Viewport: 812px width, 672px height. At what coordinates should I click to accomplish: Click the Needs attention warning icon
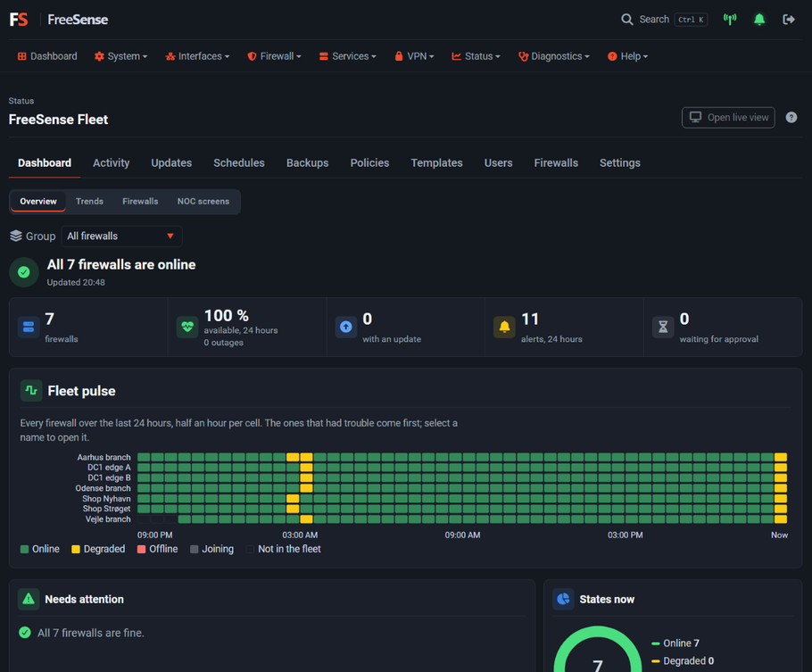tap(29, 599)
